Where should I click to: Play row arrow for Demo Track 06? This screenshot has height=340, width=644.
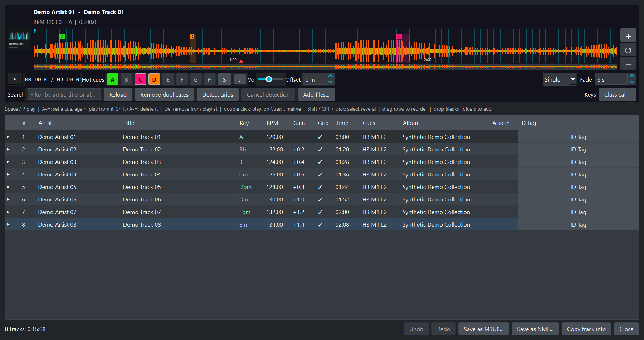(8, 199)
